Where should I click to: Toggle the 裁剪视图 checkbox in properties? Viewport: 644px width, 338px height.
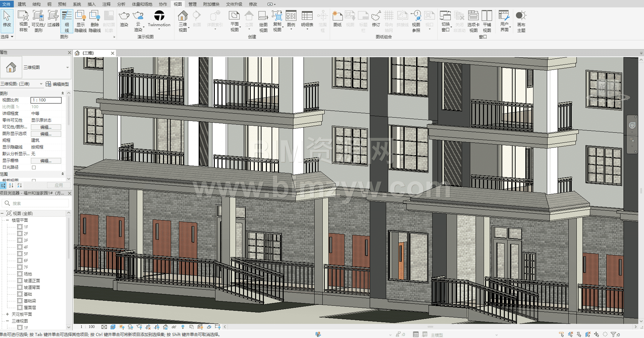34,180
